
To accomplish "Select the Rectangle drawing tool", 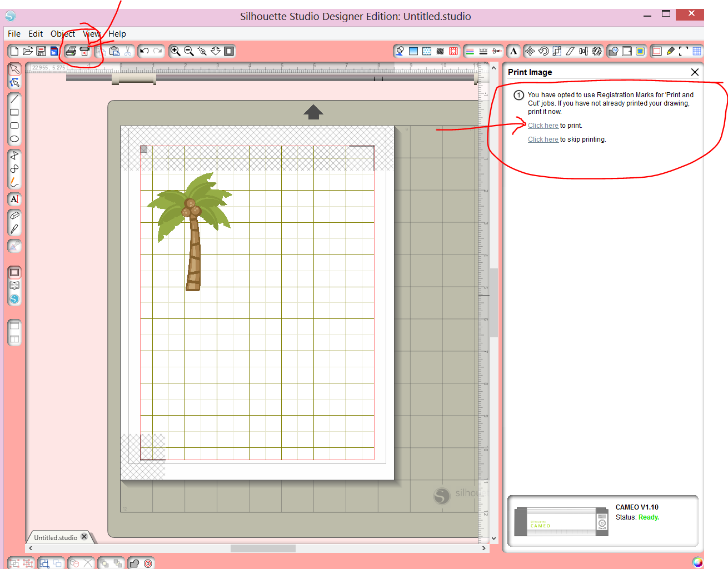I will point(14,112).
